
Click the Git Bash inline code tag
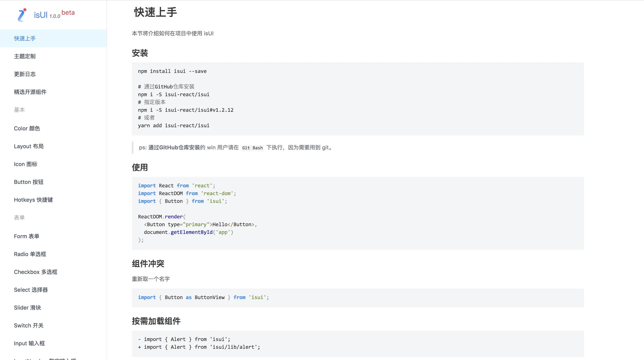pos(252,148)
